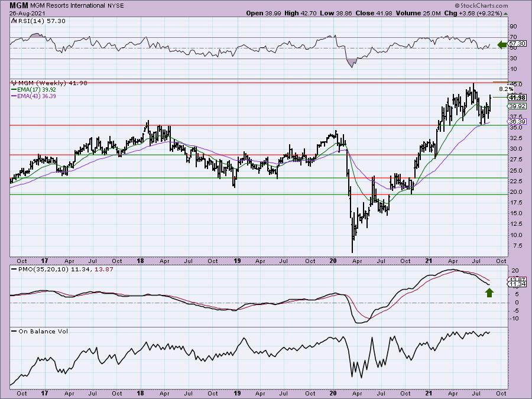Click the 35.0 price axis label
The height and width of the screenshot is (399, 532).
coord(515,128)
